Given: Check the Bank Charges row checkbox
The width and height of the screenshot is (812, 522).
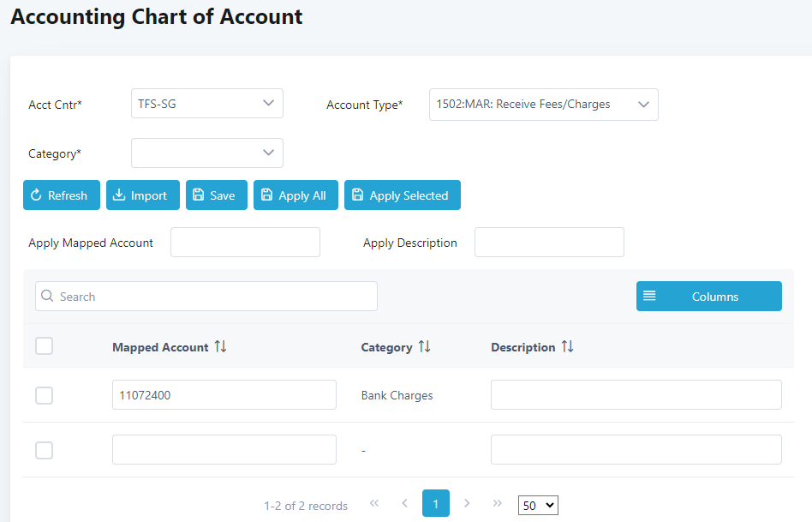Looking at the screenshot, I should [x=44, y=395].
